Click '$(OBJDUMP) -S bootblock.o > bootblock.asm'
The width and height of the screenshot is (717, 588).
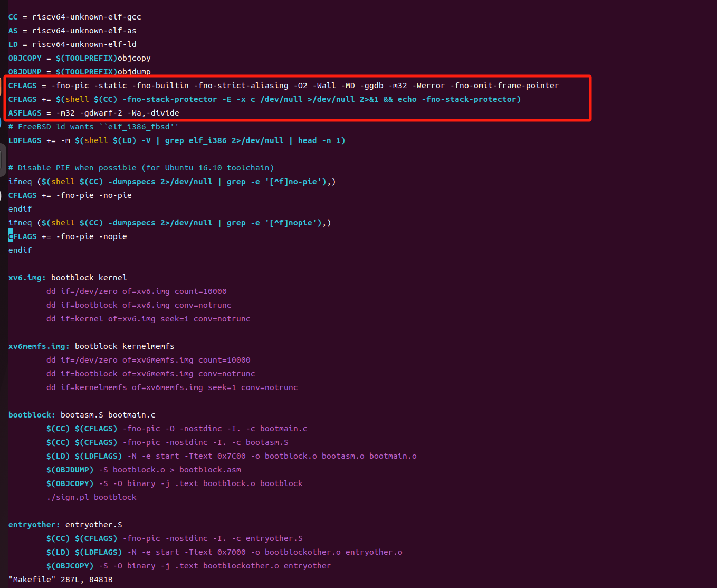click(144, 470)
